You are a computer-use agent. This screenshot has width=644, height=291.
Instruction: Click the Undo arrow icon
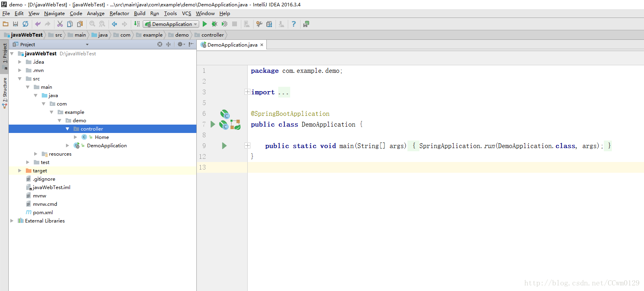(x=38, y=24)
